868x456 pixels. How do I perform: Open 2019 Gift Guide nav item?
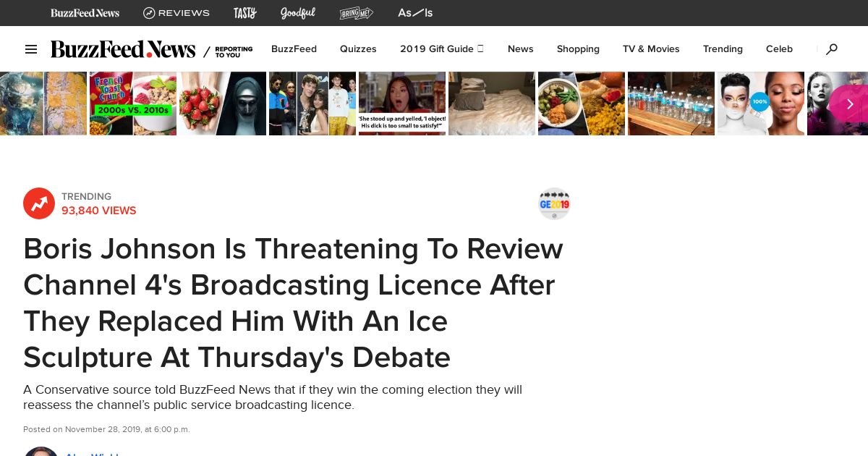441,49
